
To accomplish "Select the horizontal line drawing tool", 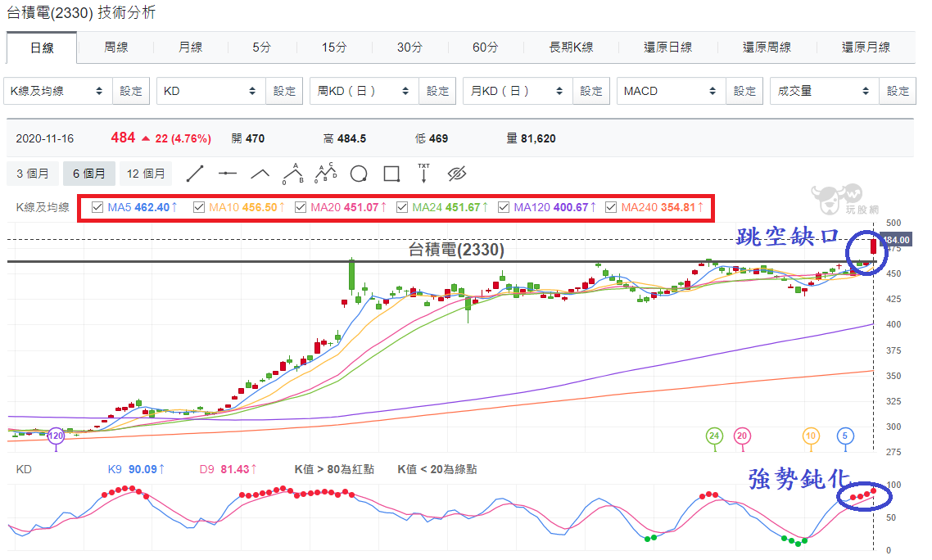I will 228,174.
